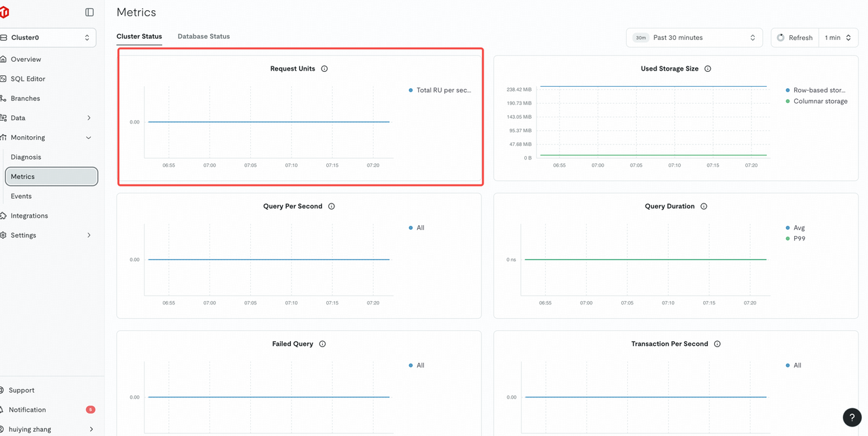Open the Diagnosis page under Monitoring

(x=26, y=157)
